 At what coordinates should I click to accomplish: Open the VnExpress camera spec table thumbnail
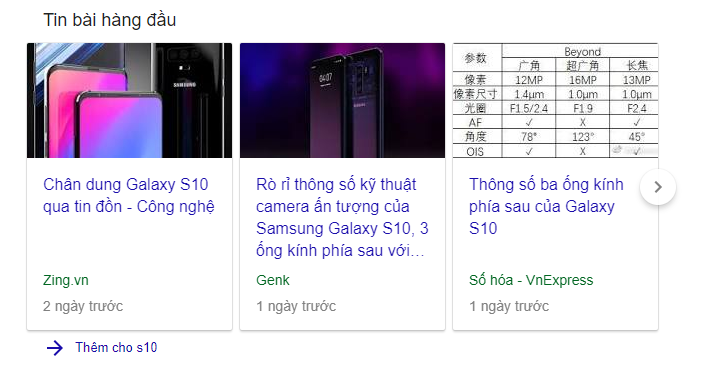(555, 100)
